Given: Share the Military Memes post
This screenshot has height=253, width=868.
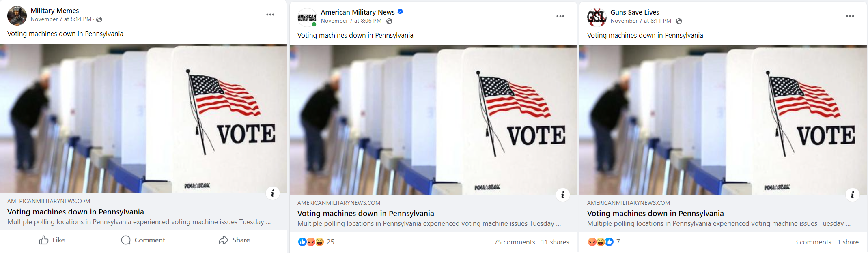Looking at the screenshot, I should click(234, 240).
